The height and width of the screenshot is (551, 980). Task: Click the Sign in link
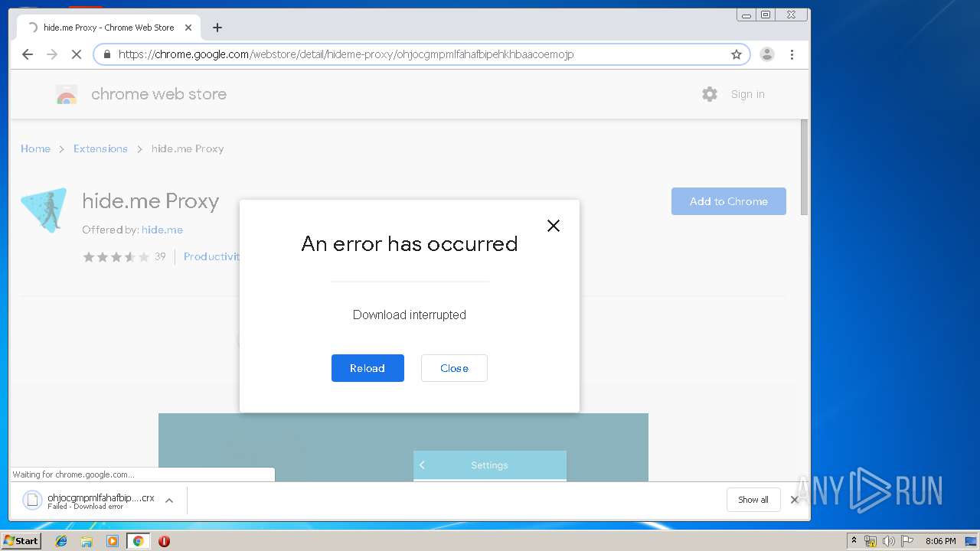click(747, 94)
